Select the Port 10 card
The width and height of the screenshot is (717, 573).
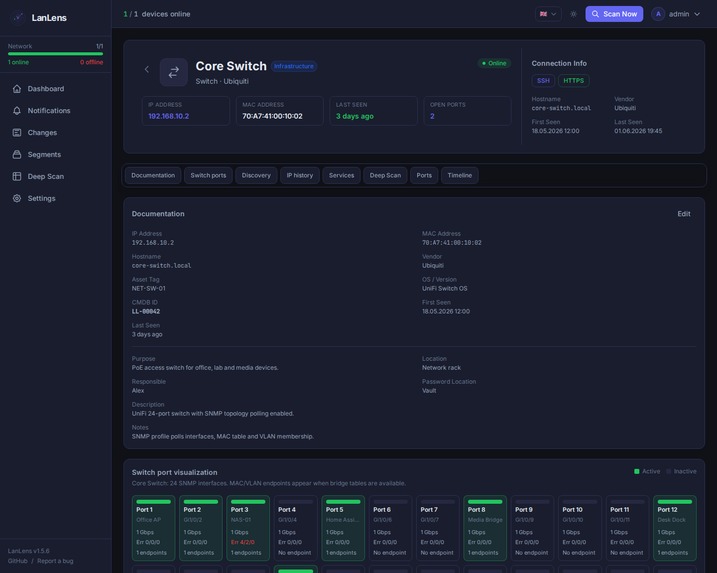coord(580,528)
